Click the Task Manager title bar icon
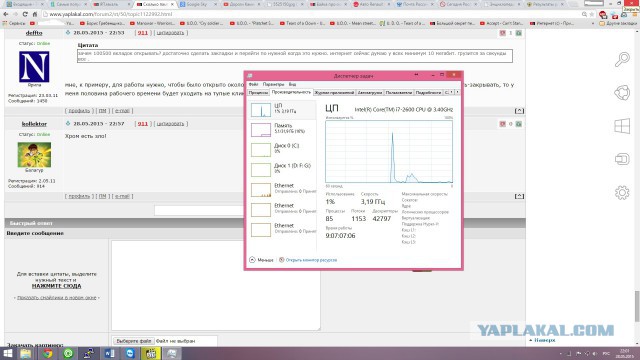The image size is (640, 360). [250, 76]
